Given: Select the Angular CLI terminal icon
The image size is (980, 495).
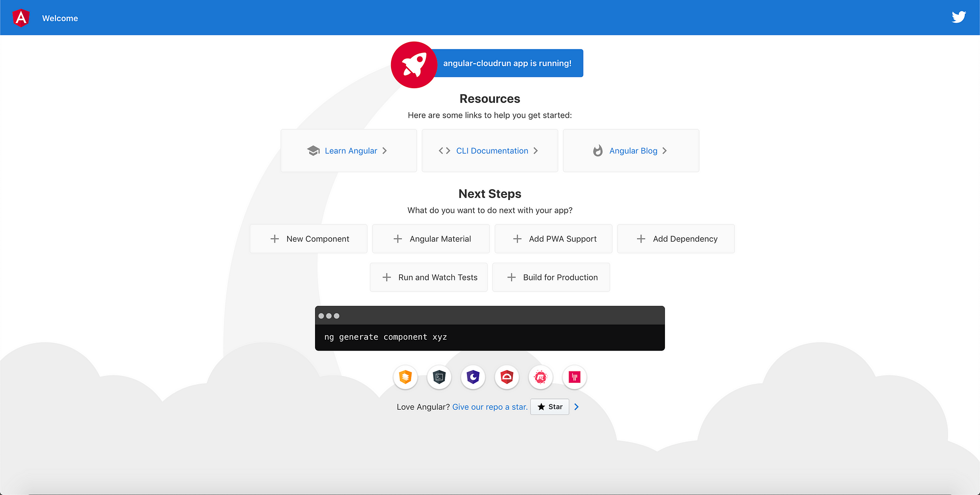Looking at the screenshot, I should tap(439, 377).
